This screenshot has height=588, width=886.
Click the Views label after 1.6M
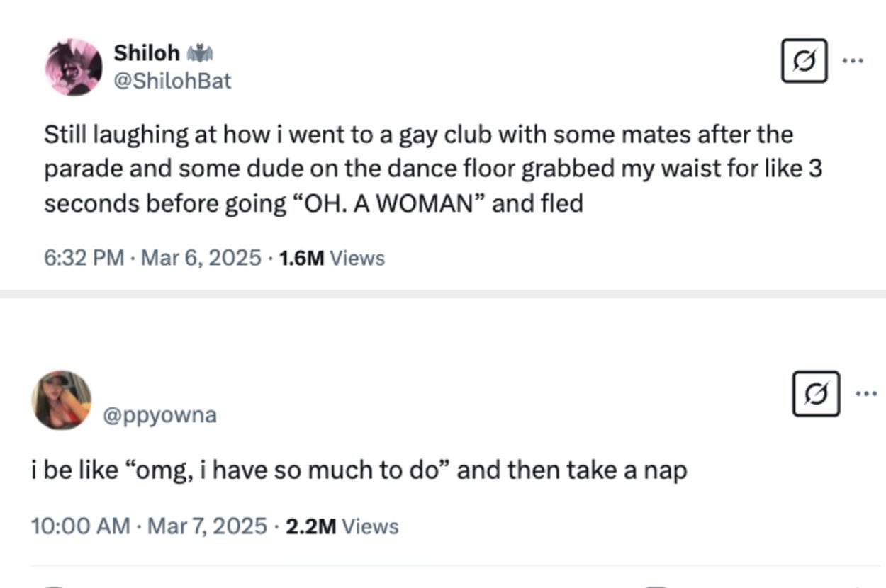click(x=357, y=258)
